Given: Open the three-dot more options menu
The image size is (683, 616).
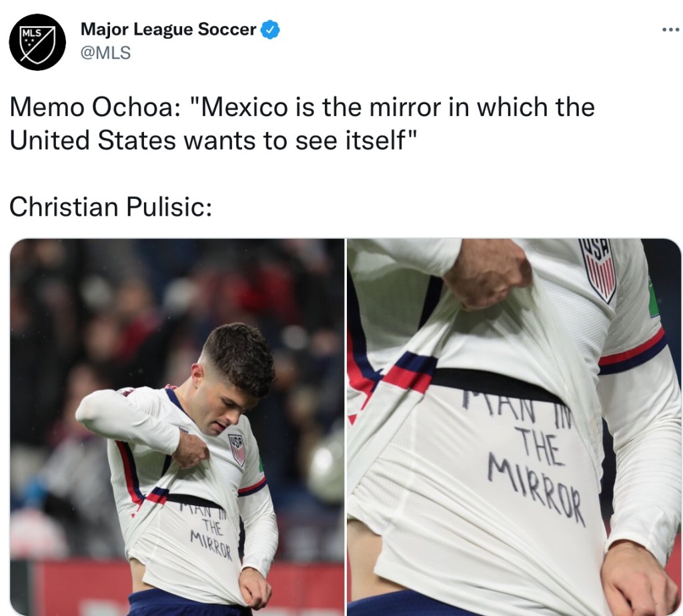Looking at the screenshot, I should pyautogui.click(x=670, y=30).
